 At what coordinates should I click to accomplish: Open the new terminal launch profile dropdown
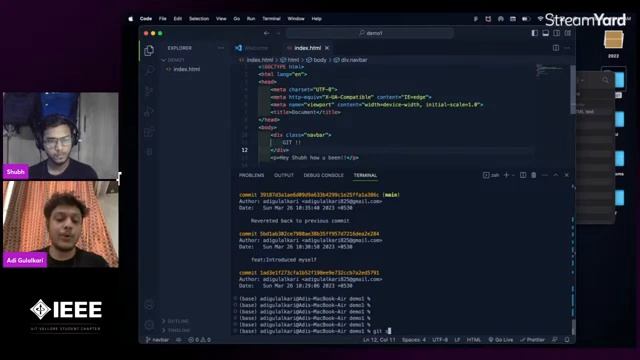513,175
